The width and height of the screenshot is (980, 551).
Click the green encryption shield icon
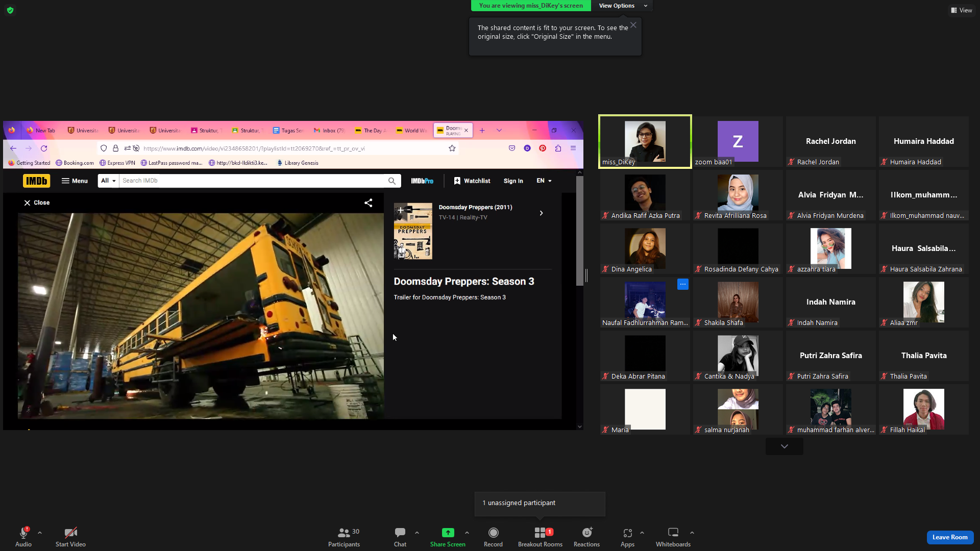pos(10,10)
